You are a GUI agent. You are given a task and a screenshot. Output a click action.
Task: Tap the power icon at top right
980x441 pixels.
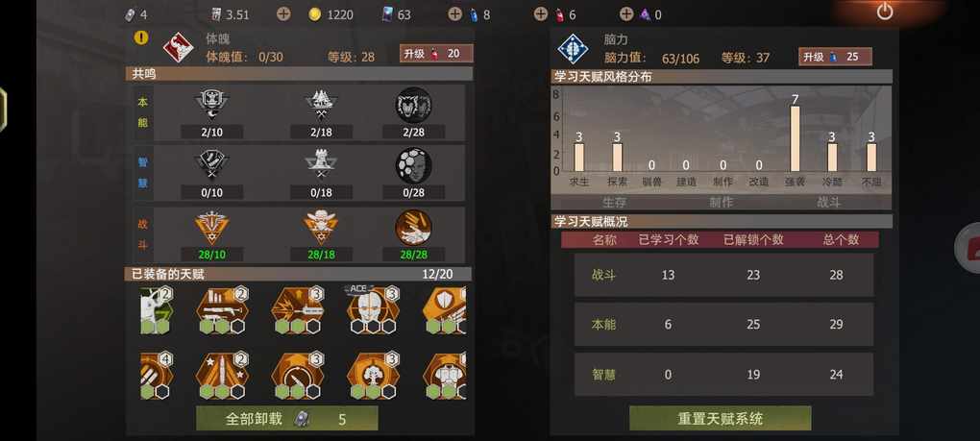tap(884, 12)
